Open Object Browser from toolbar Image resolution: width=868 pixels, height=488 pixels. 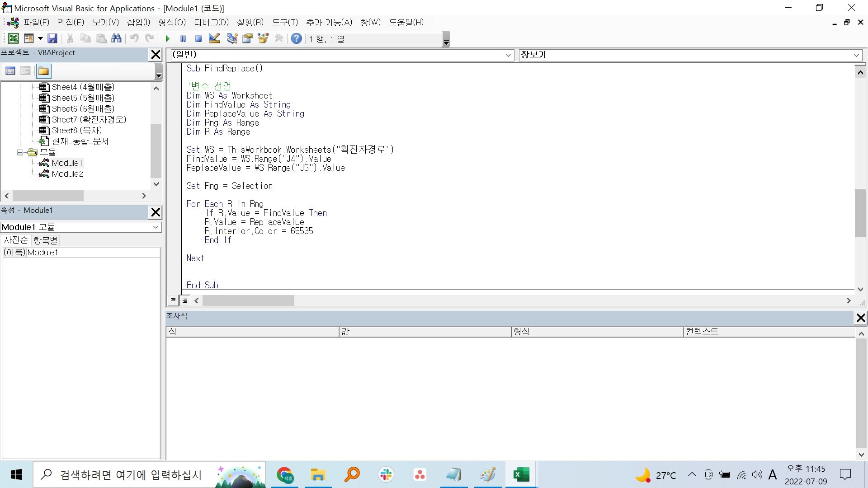(x=263, y=39)
